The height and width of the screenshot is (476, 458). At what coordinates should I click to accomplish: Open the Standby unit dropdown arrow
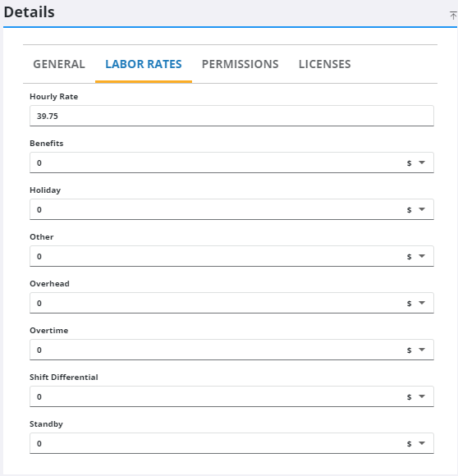422,443
